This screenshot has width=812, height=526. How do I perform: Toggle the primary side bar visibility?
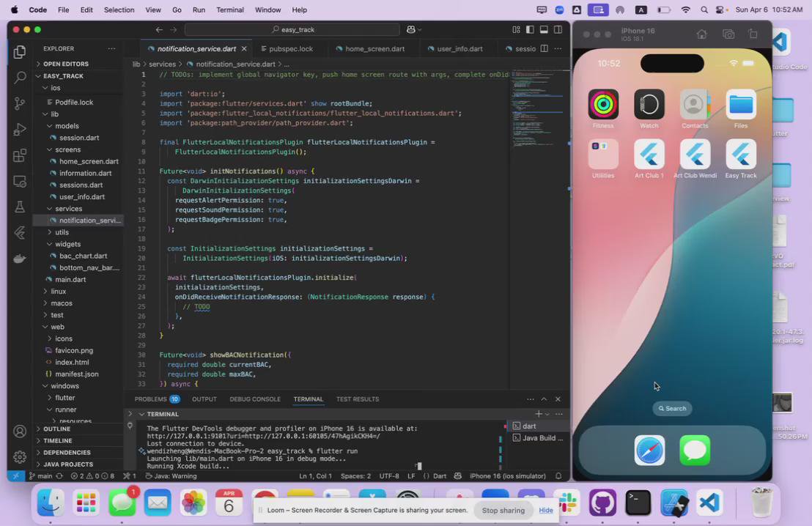[x=530, y=29]
